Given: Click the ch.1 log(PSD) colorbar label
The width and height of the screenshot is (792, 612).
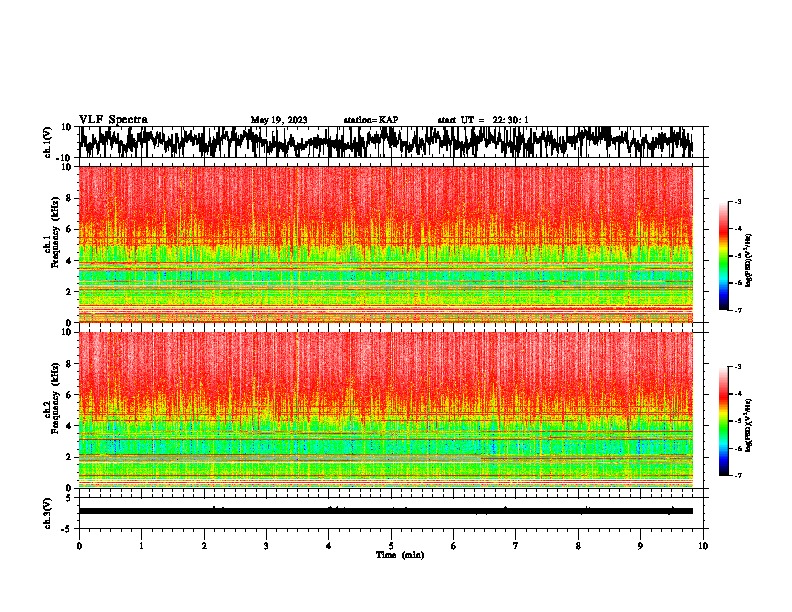Looking at the screenshot, I should (x=748, y=260).
